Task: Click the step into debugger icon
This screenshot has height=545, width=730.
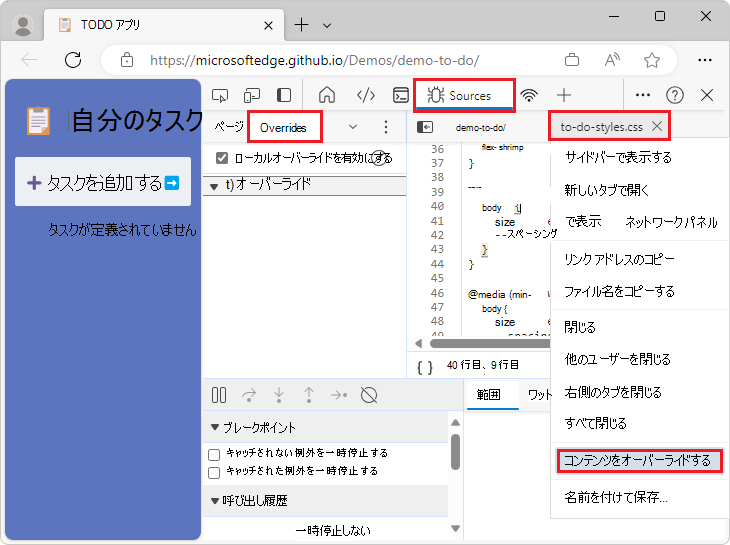Action: [279, 395]
